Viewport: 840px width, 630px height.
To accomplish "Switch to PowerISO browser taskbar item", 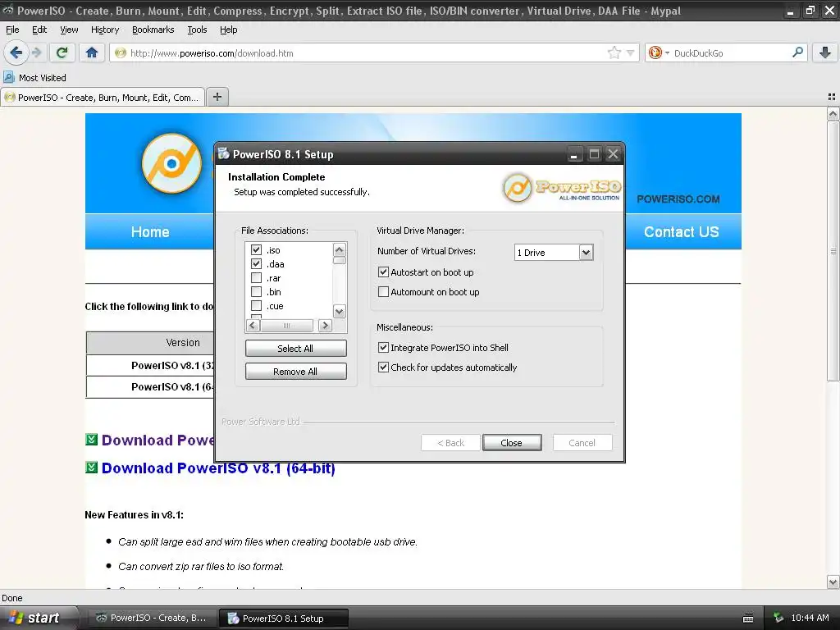I will pyautogui.click(x=152, y=618).
